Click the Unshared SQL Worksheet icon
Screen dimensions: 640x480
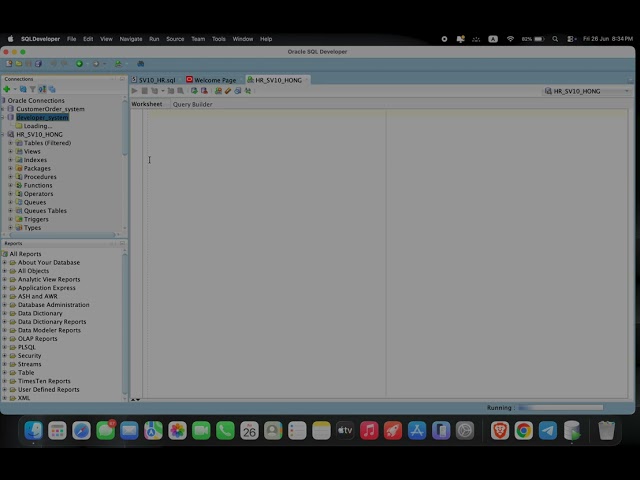click(x=218, y=91)
